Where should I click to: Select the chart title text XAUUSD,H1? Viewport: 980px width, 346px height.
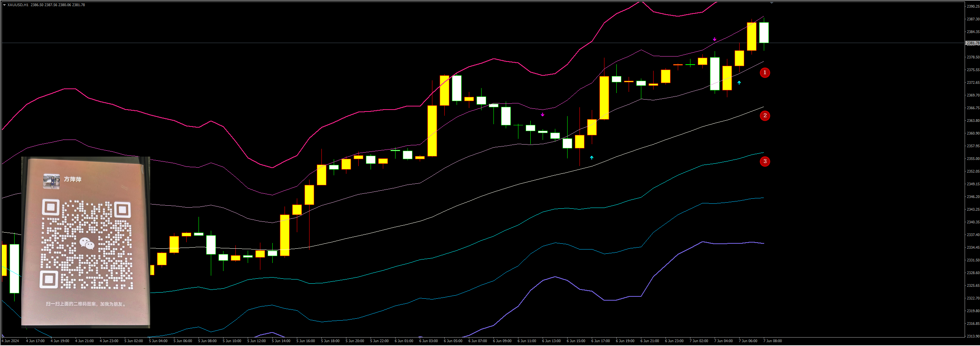[x=18, y=5]
